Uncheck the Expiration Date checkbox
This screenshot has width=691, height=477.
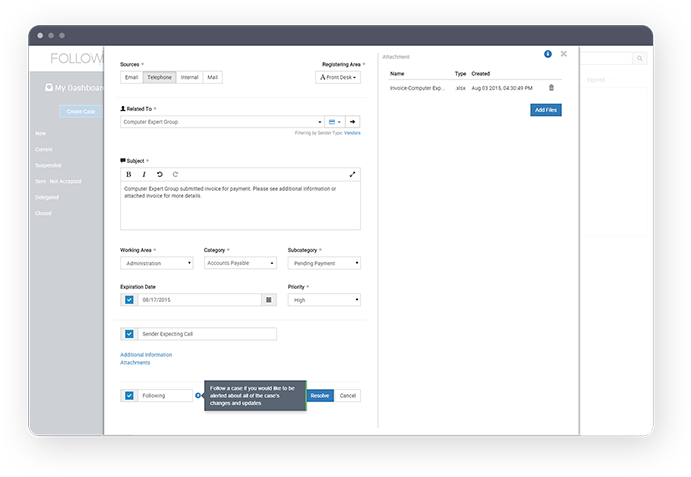pyautogui.click(x=129, y=300)
